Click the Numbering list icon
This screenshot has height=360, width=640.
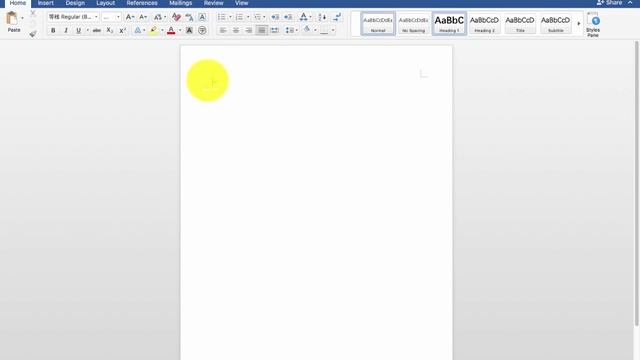tap(239, 17)
